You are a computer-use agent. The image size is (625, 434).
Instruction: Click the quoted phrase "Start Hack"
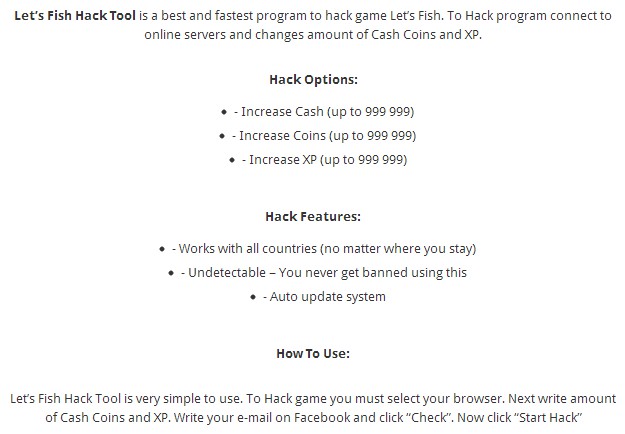click(x=548, y=417)
